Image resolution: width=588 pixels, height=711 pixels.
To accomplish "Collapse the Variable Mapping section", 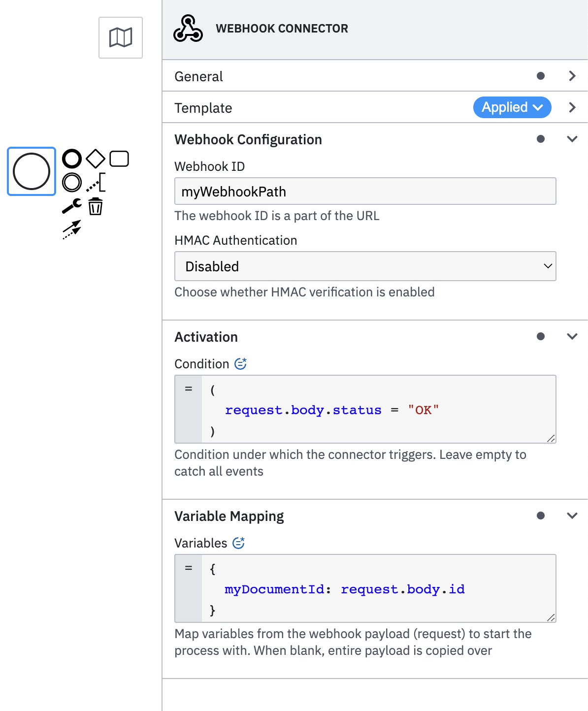I will [572, 516].
